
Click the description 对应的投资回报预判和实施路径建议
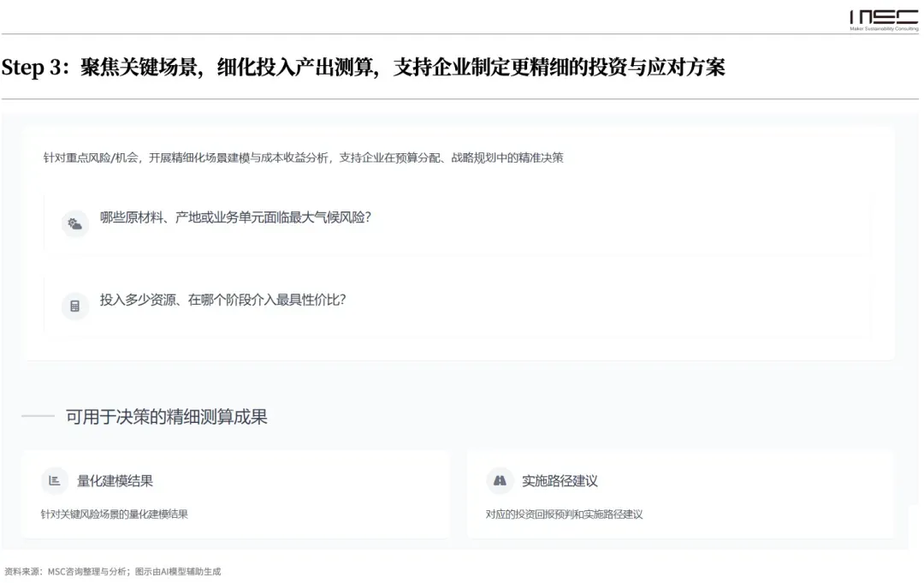[564, 515]
